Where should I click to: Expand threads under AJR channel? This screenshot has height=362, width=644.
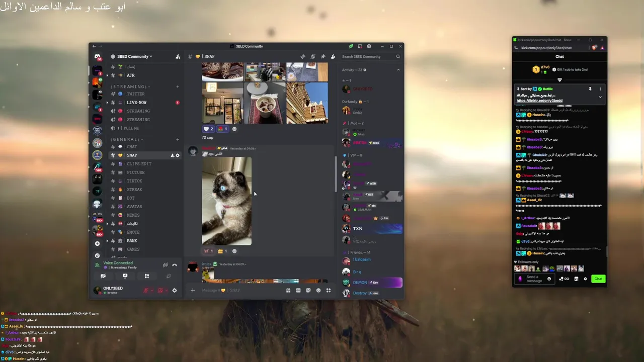click(x=107, y=75)
